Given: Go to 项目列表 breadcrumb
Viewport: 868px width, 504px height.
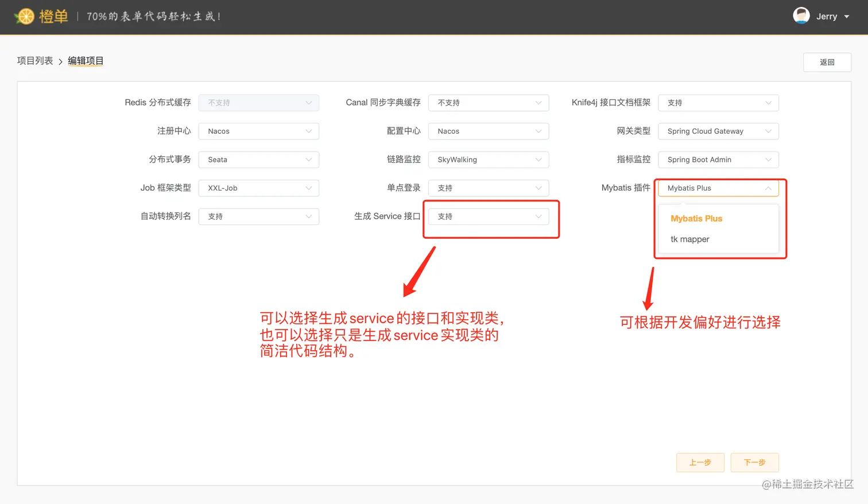Looking at the screenshot, I should [35, 61].
